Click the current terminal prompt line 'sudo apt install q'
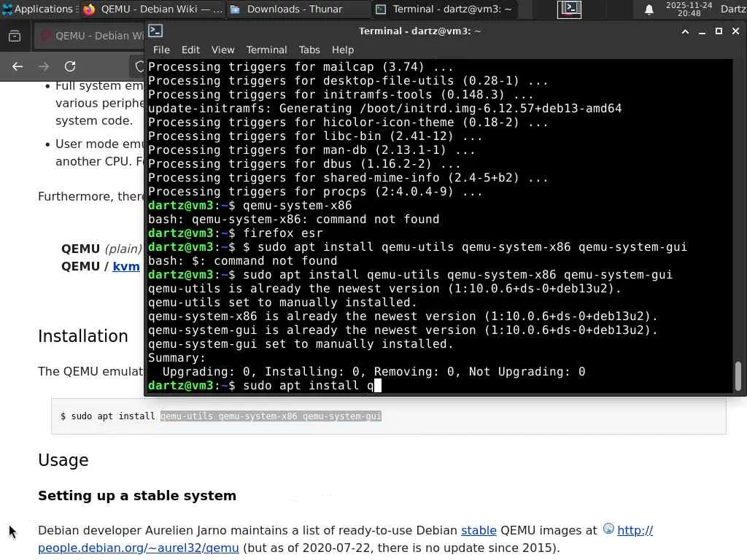Viewport: 747px width, 560px height. pyautogui.click(x=264, y=385)
